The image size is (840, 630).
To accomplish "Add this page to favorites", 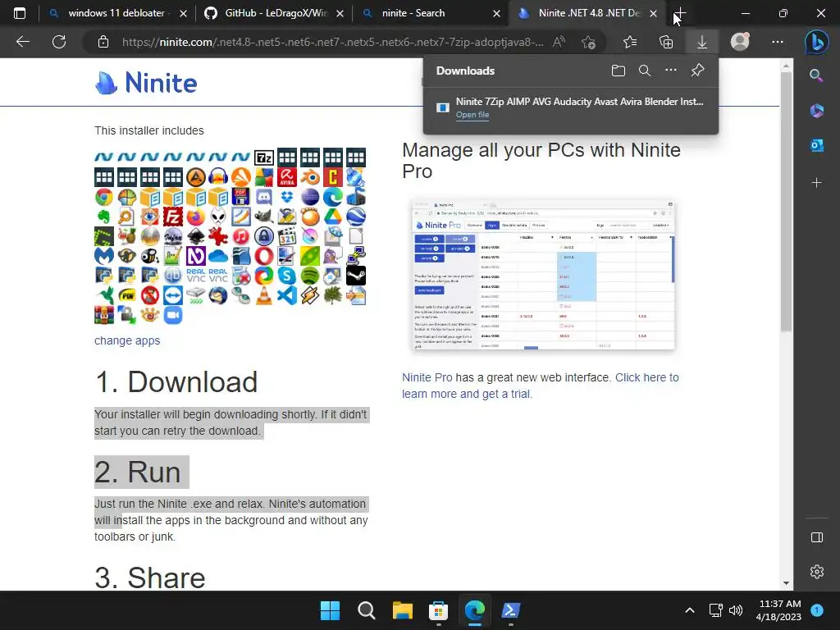I will 588,43.
